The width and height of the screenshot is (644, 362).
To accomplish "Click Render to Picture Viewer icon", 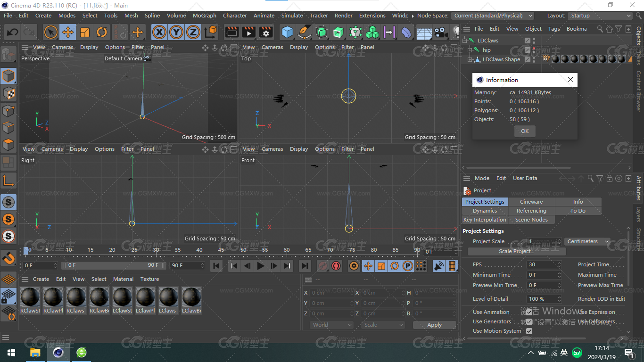I will coord(248,32).
